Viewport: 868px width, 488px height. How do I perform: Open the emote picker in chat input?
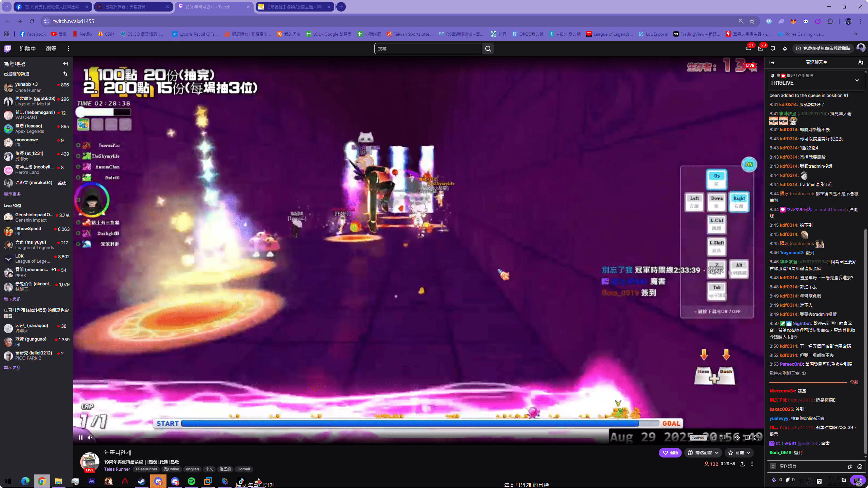tap(860, 467)
